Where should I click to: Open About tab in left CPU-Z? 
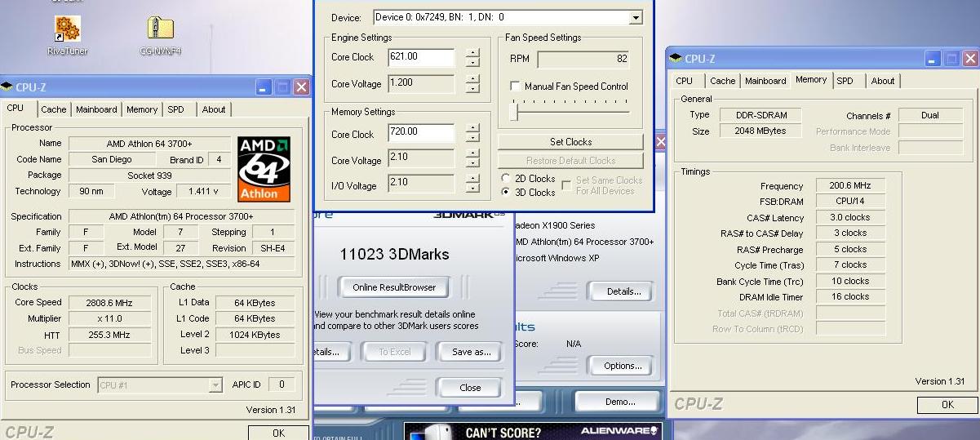pyautogui.click(x=214, y=109)
